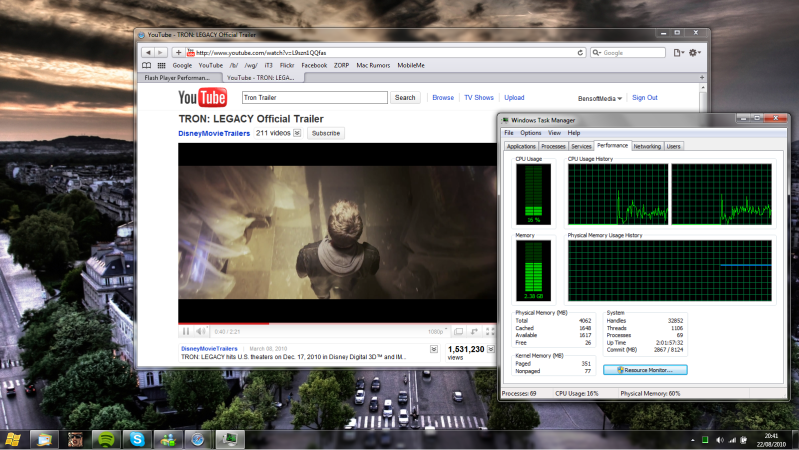Screen dimensions: 799x450
Task: Open the Windows Start menu
Action: (x=12, y=439)
